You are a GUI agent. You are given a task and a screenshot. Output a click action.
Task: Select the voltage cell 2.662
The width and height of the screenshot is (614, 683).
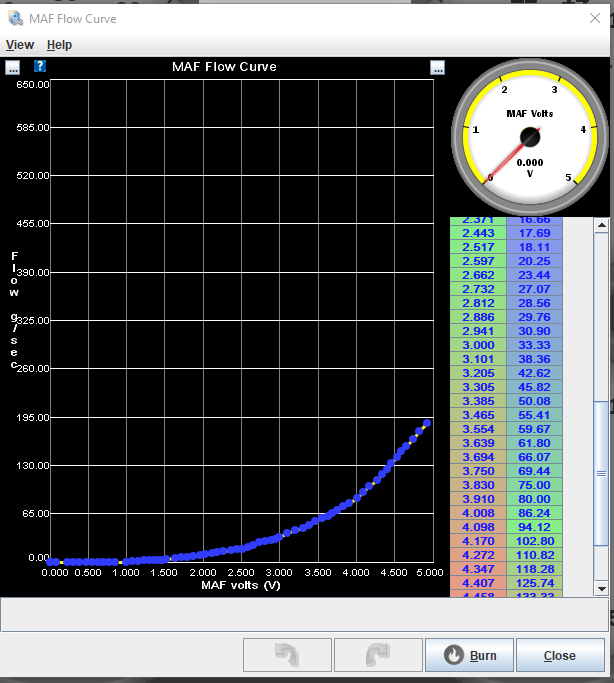pyautogui.click(x=478, y=275)
